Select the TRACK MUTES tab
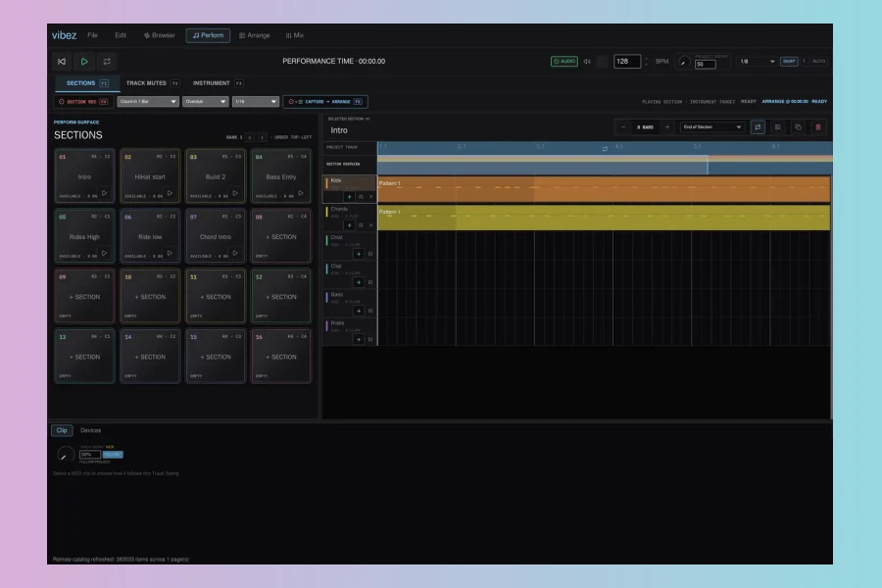 (x=152, y=83)
